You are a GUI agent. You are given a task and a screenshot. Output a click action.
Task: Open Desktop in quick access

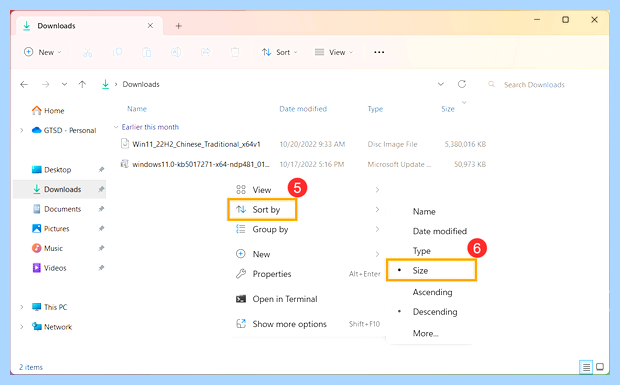[51, 170]
